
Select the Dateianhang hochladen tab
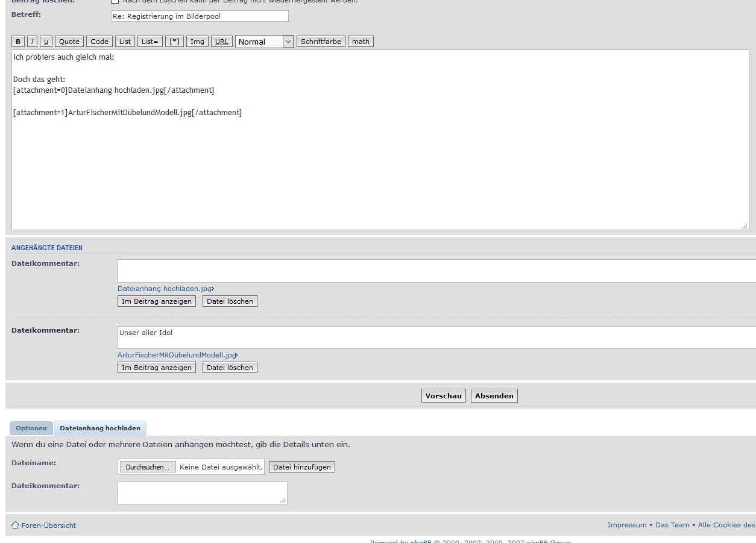(100, 428)
